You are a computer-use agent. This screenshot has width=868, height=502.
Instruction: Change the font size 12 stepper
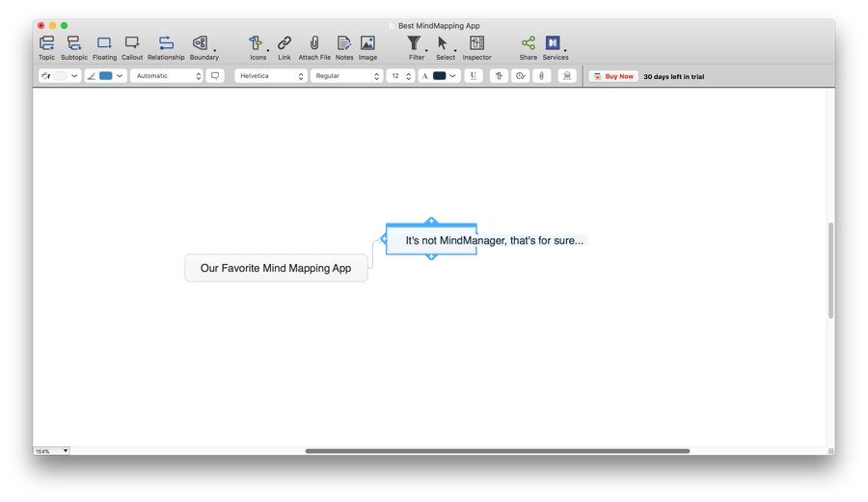tap(409, 76)
